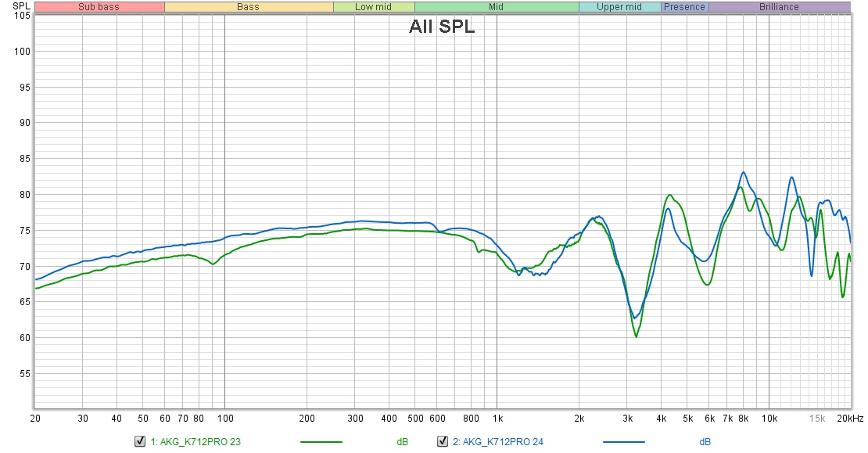
Task: Uncheck the AKG_K712PRO 24 trace checkbox
Action: [443, 441]
